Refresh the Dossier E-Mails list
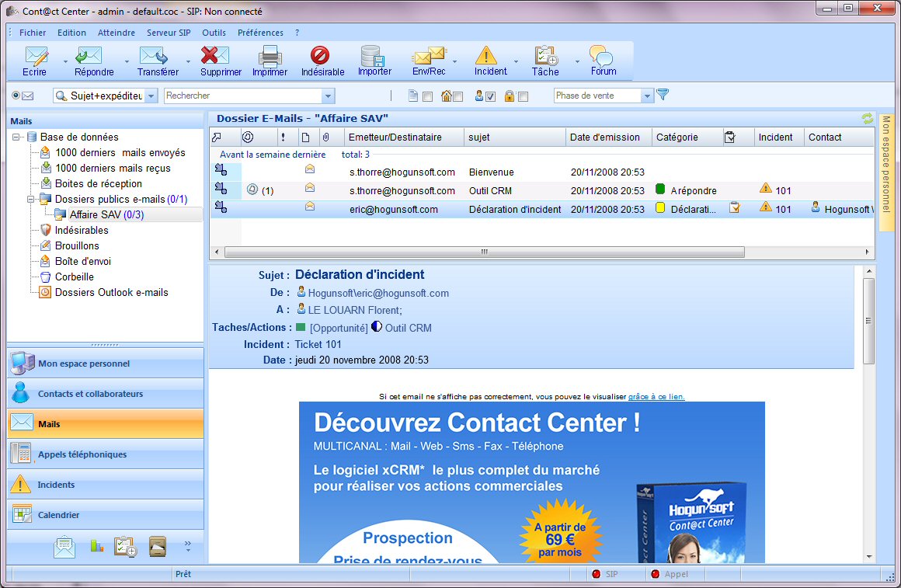Image resolution: width=901 pixels, height=588 pixels. click(867, 118)
